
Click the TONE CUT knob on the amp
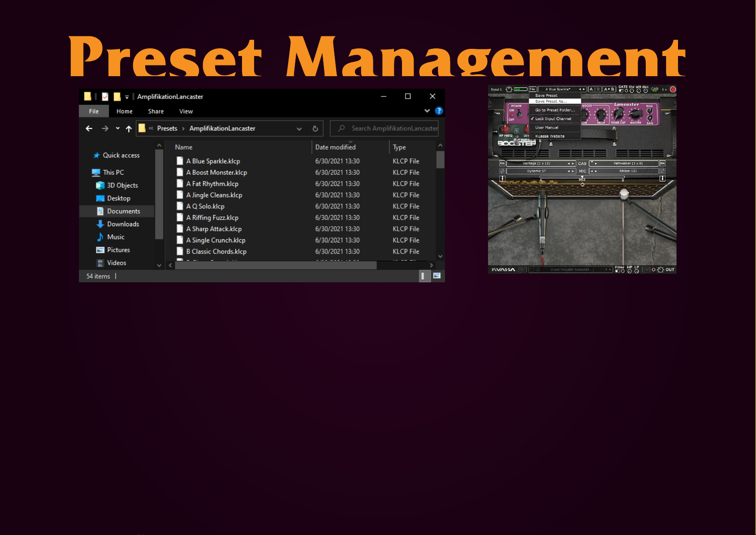[618, 114]
